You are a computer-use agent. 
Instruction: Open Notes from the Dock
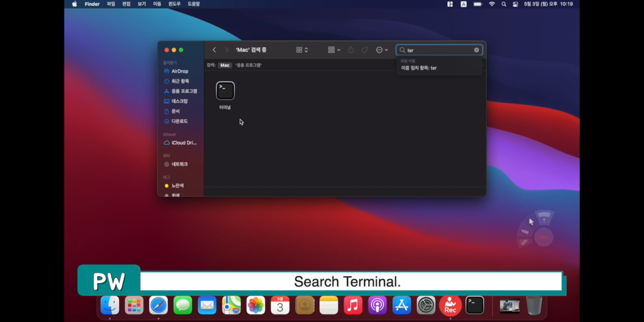point(329,305)
